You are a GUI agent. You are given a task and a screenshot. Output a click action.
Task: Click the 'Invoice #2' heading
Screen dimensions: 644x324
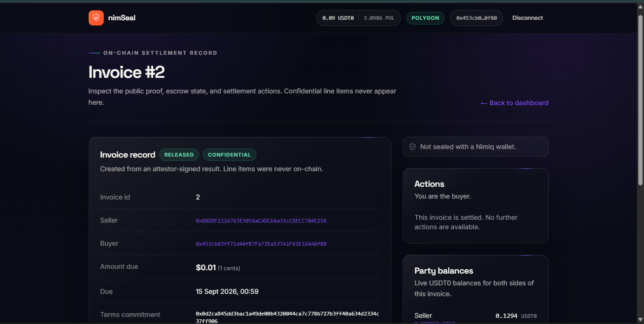126,72
